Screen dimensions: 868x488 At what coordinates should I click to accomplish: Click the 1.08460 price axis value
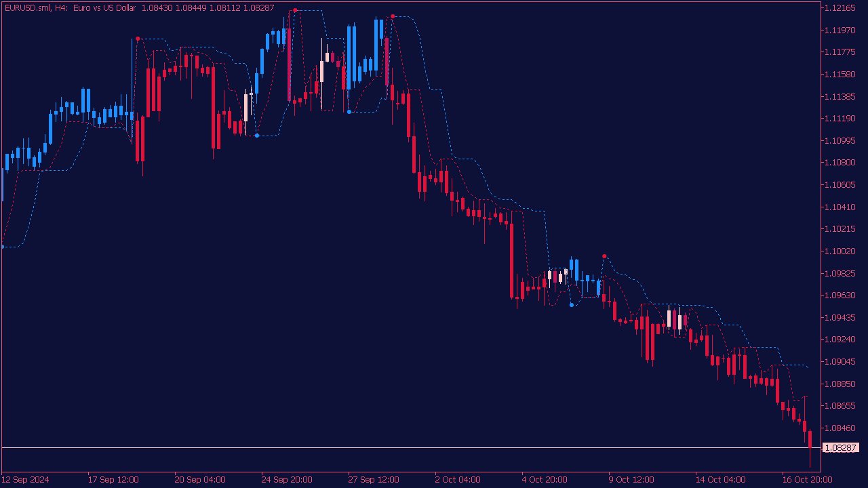(840, 428)
